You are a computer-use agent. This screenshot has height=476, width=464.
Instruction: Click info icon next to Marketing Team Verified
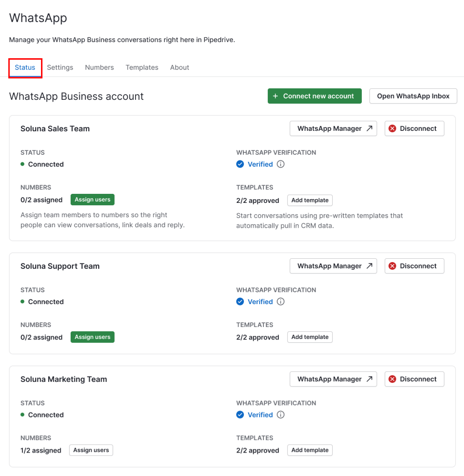[x=281, y=415]
